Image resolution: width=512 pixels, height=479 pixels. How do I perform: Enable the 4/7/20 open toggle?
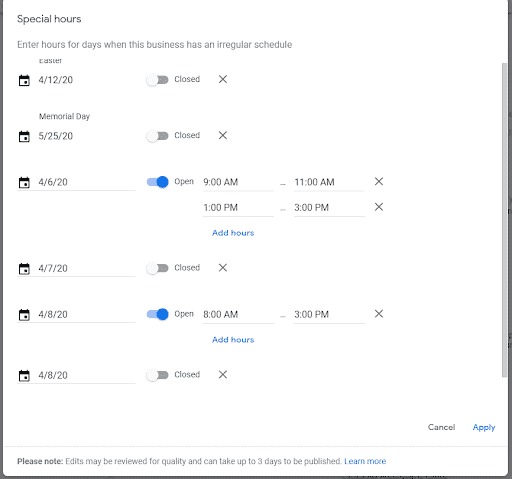click(157, 268)
